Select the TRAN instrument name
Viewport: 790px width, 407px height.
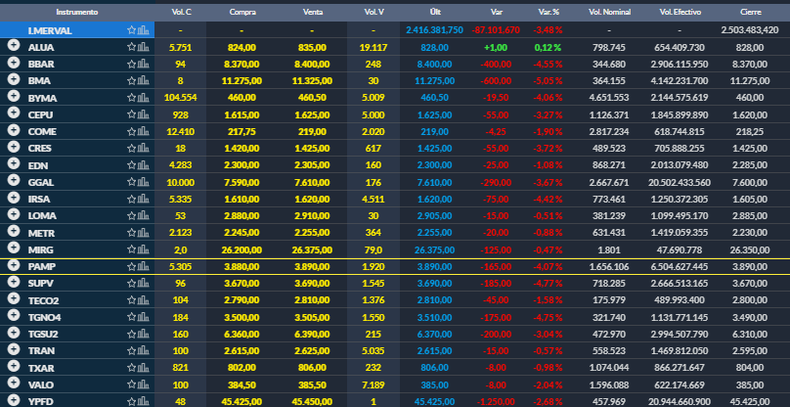[x=42, y=351]
